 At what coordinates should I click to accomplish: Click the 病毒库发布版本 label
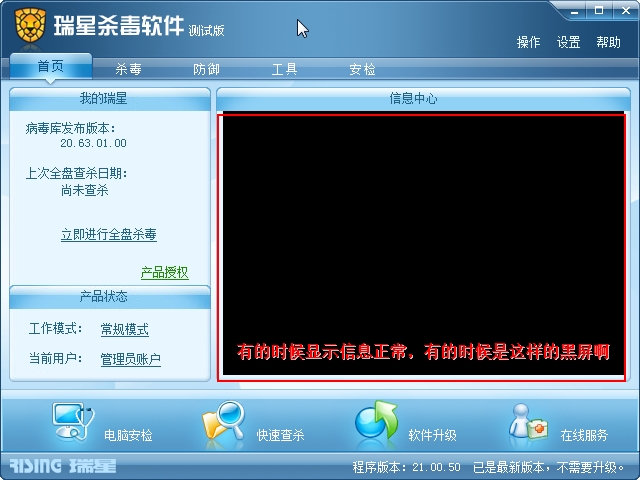71,129
